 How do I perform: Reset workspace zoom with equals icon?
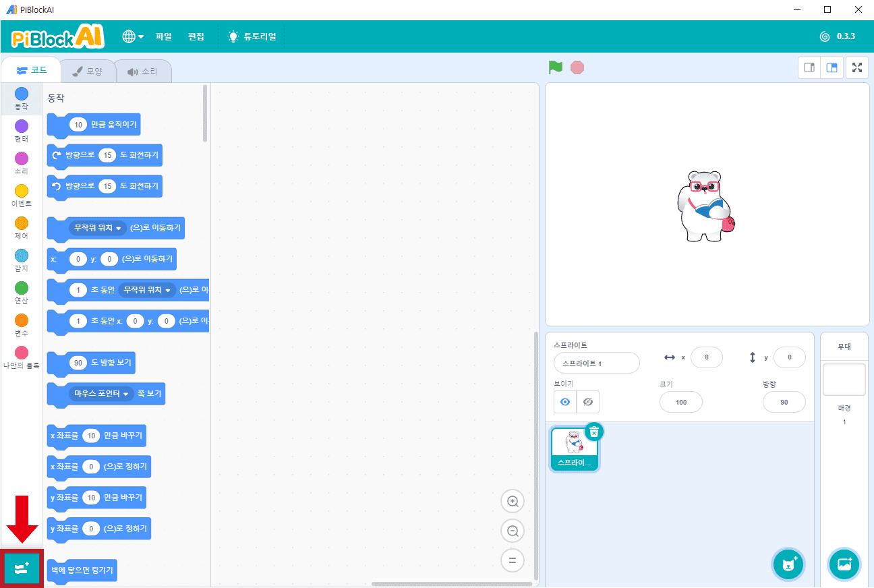(513, 560)
